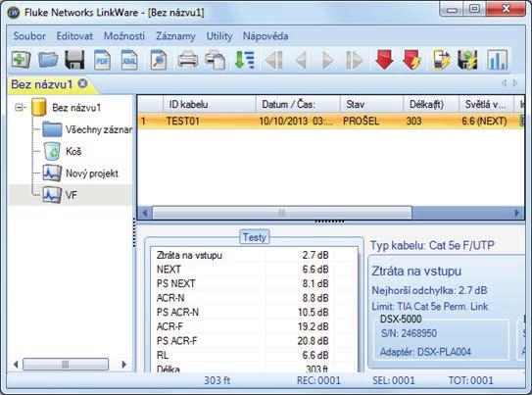
Task: Click red arrow with lightning bolt icon
Action: (411, 60)
